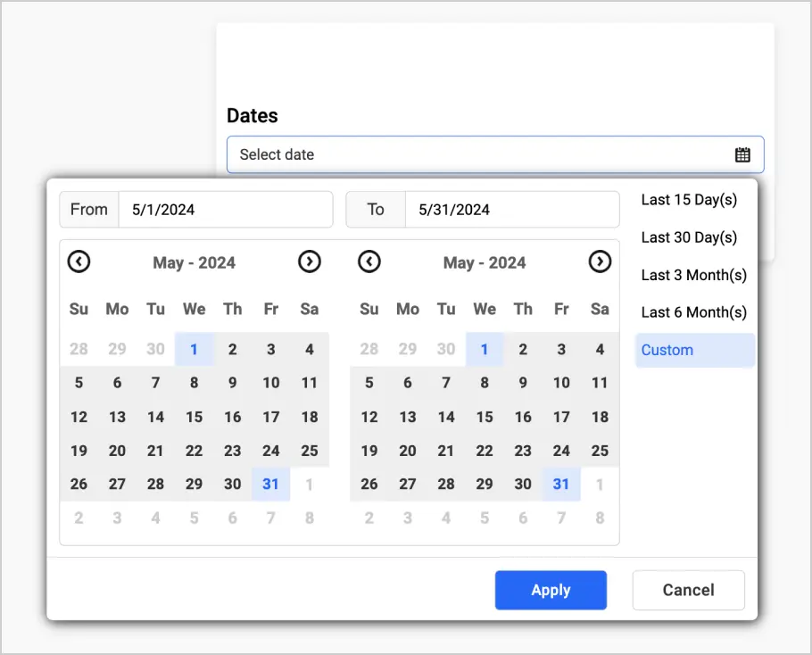Choose the Last 15 Day(s) preset

(x=689, y=200)
